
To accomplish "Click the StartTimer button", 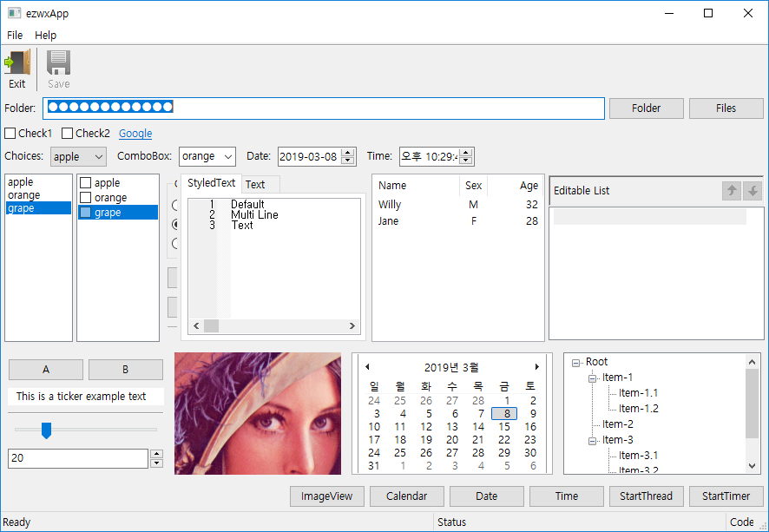I will point(726,496).
